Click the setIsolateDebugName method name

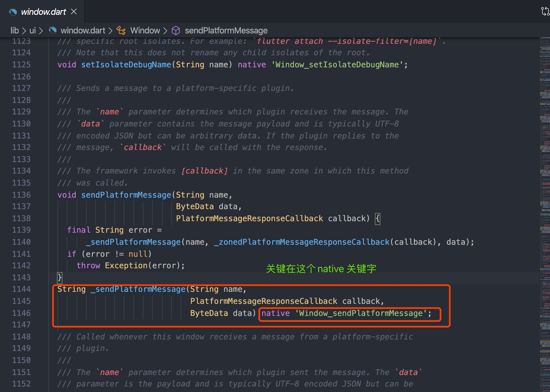(126, 65)
